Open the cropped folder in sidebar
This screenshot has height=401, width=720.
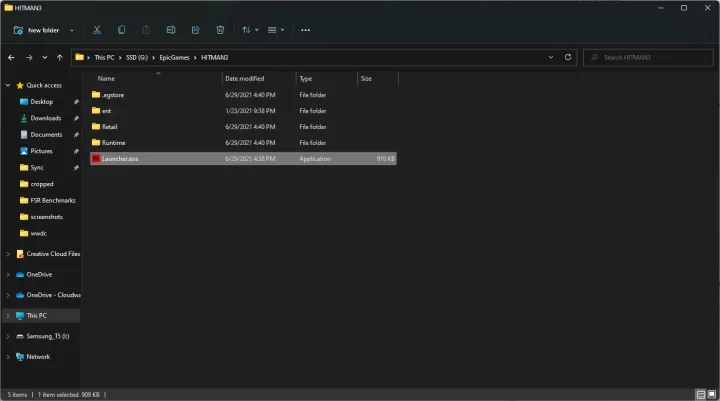42,184
